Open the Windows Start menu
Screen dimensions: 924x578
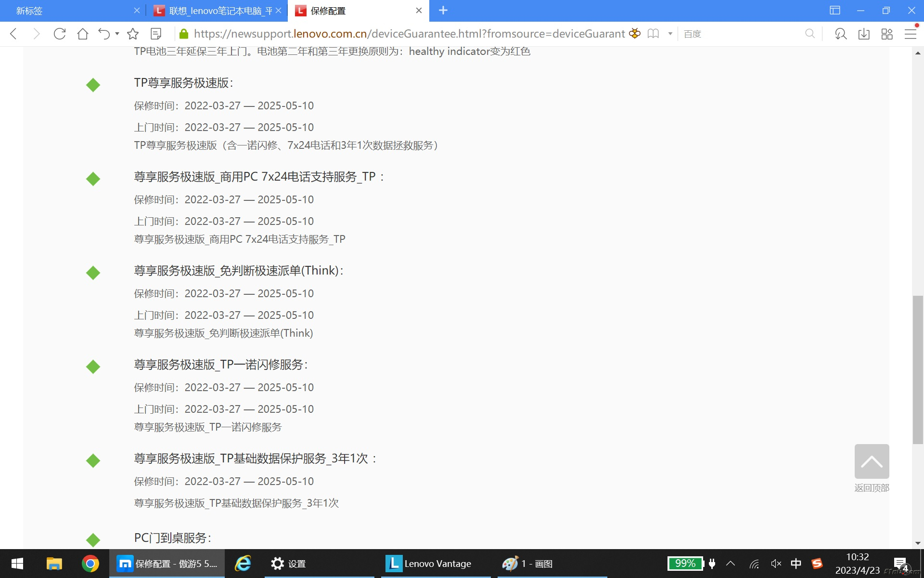(17, 564)
